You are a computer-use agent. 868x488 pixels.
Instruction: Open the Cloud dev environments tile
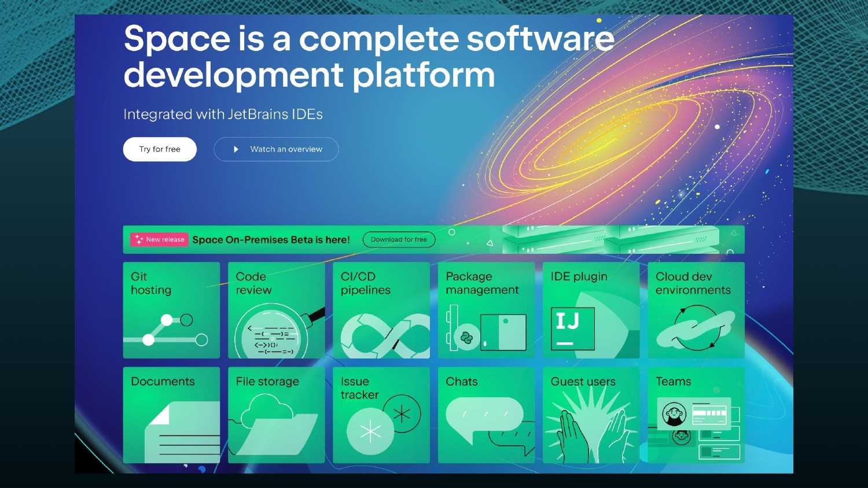click(696, 310)
